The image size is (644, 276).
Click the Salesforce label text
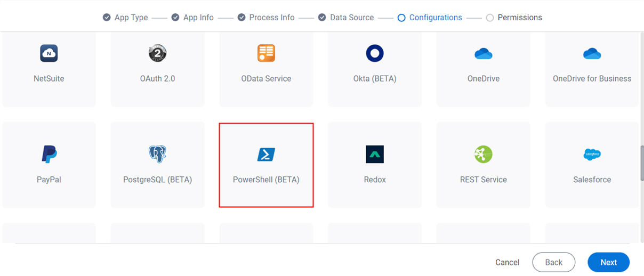[592, 180]
